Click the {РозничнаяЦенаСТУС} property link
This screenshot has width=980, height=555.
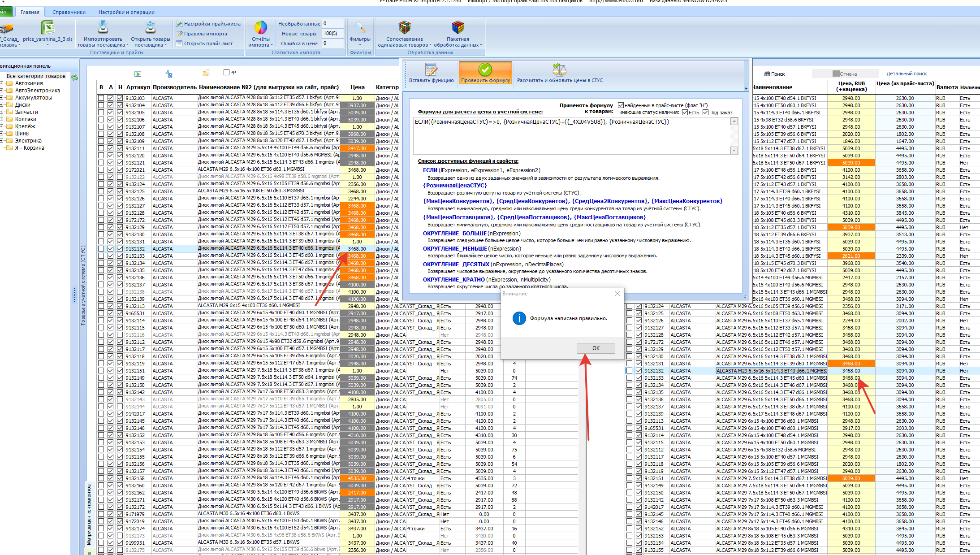pyautogui.click(x=454, y=186)
